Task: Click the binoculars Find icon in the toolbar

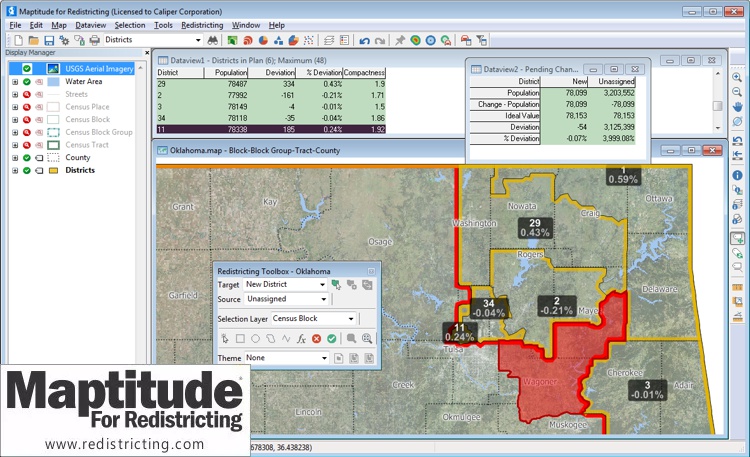Action: (212, 40)
